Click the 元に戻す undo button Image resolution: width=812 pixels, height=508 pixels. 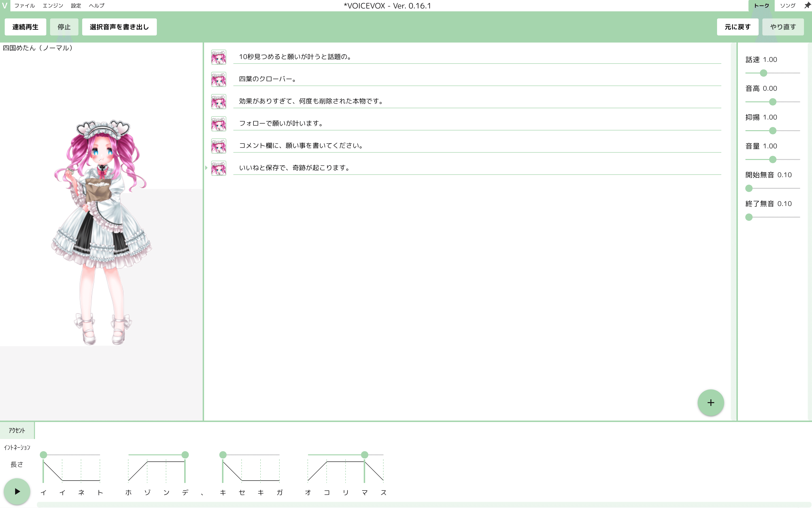[x=737, y=27]
